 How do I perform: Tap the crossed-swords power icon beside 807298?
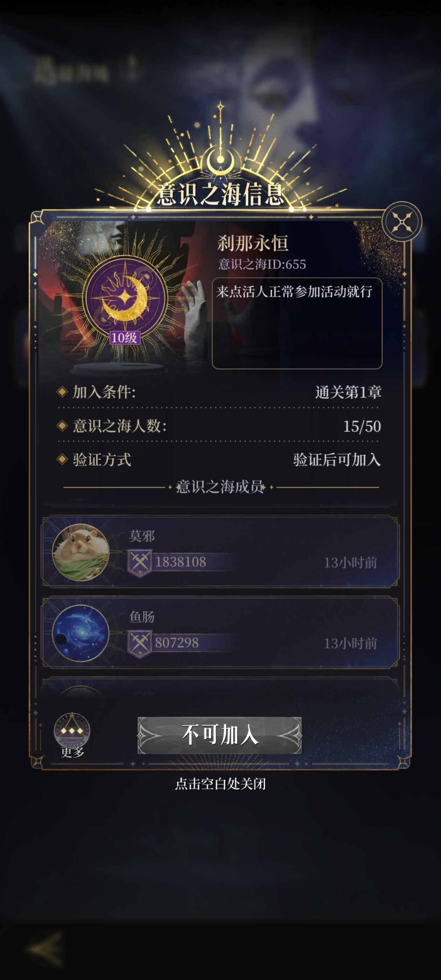[x=140, y=643]
